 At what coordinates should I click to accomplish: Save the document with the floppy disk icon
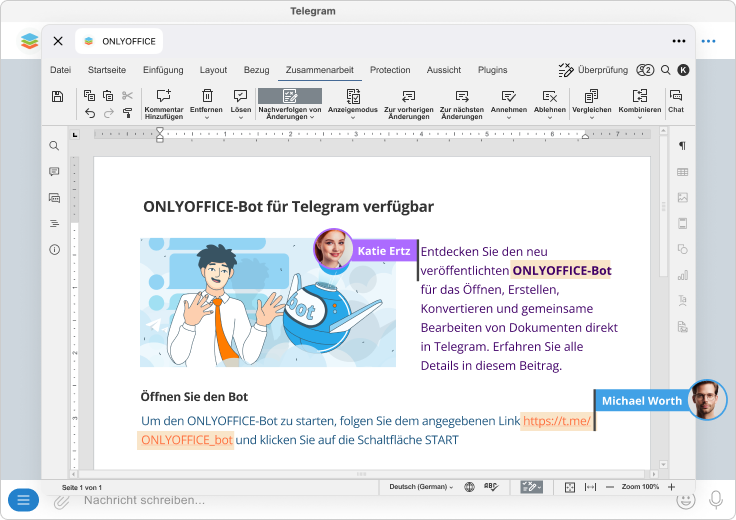[57, 96]
